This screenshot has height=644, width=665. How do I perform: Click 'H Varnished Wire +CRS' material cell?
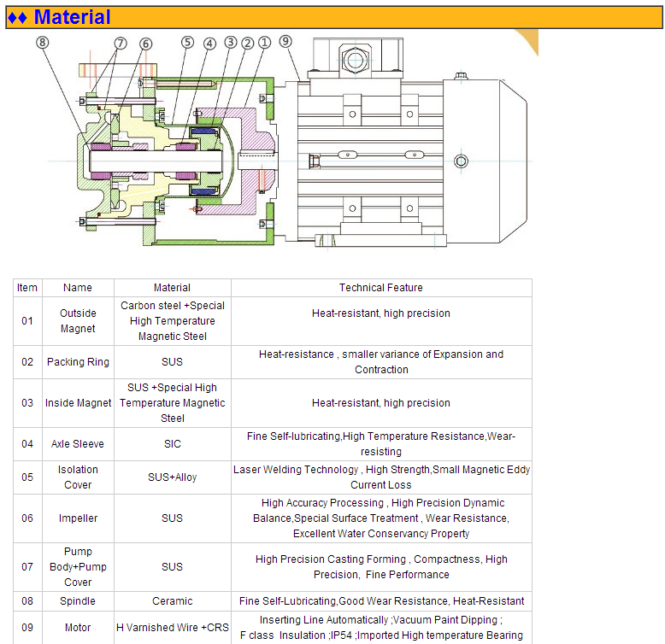172,628
